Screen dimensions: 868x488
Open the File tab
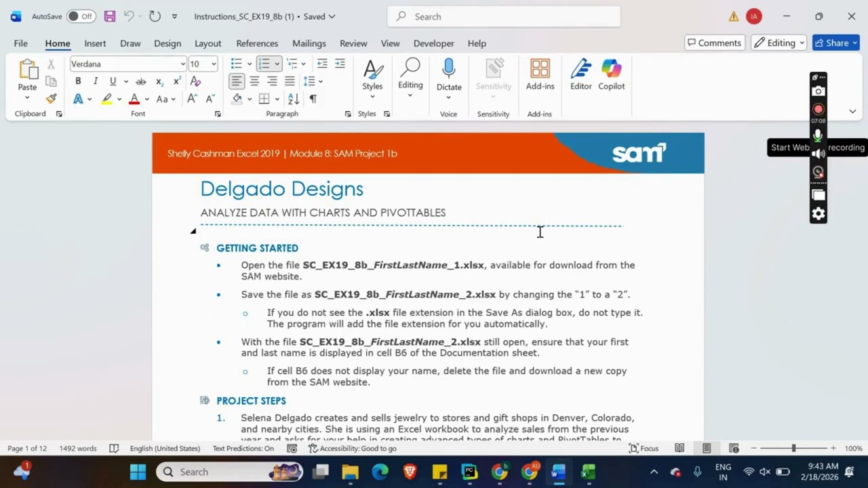pyautogui.click(x=21, y=43)
